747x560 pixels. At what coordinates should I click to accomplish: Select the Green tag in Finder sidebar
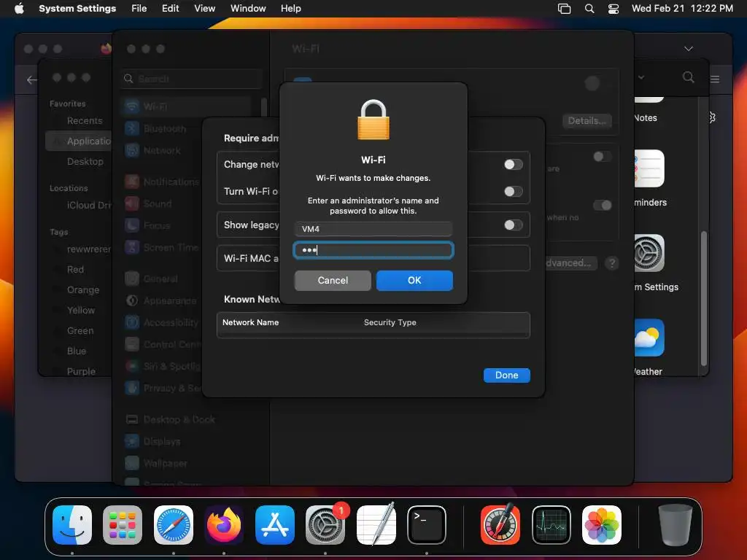click(80, 330)
